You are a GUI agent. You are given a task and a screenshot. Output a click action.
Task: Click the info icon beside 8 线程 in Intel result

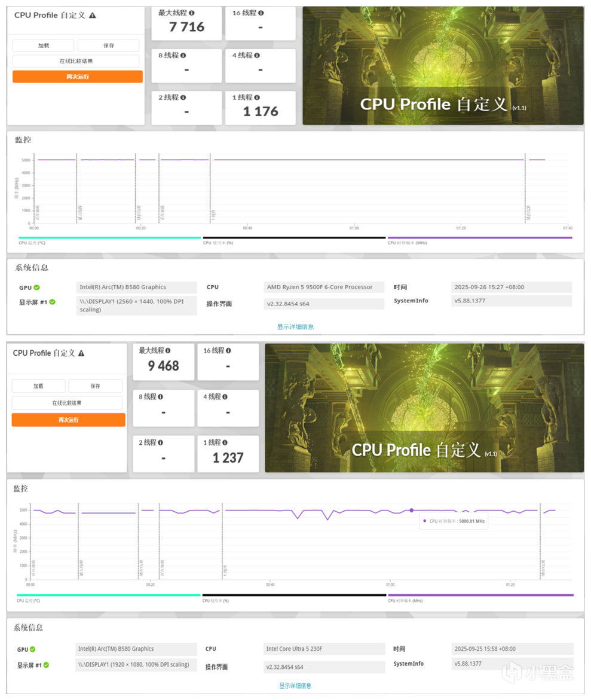click(x=160, y=396)
